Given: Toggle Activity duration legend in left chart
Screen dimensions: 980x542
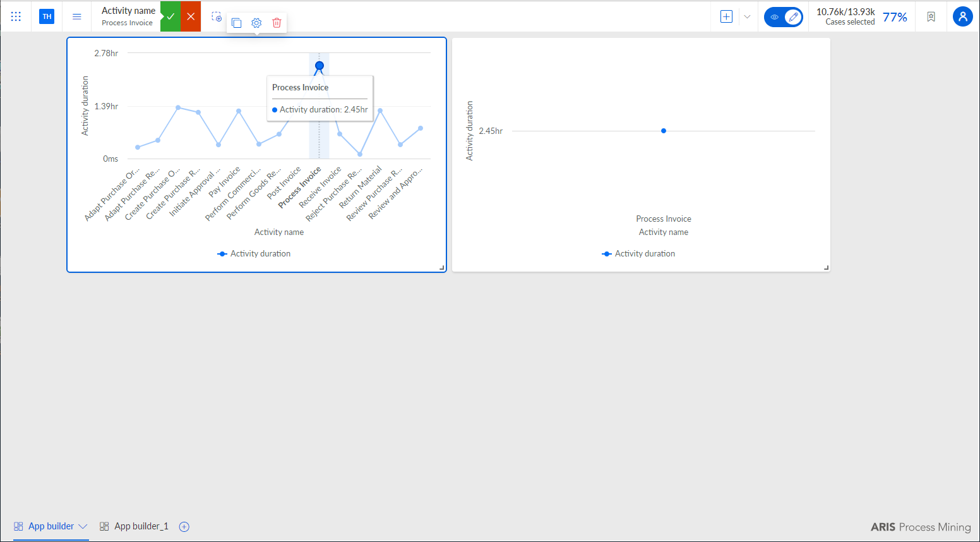Looking at the screenshot, I should (254, 253).
